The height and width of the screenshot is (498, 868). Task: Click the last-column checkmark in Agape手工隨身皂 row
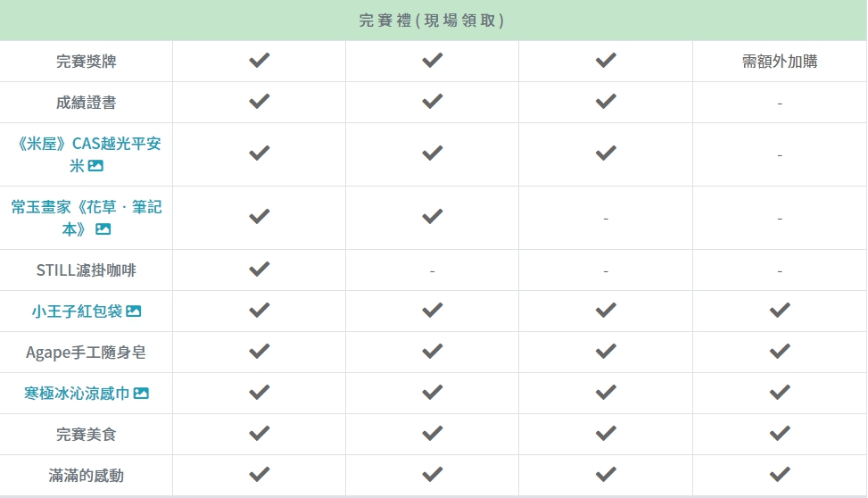coord(780,351)
